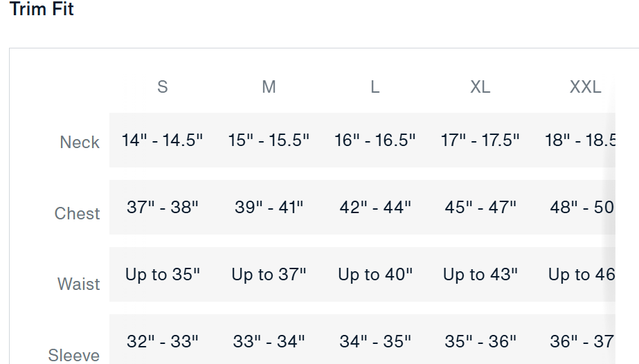Click the Neck row label
Screen dimensions: 639x364
[80, 142]
